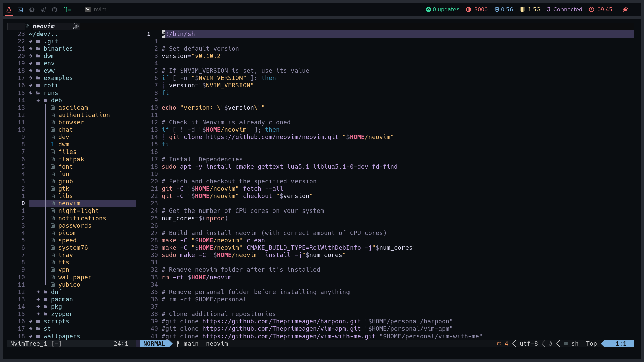The image size is (644, 362).
Task: Click the Linux penguin workspace icon
Action: point(9,10)
